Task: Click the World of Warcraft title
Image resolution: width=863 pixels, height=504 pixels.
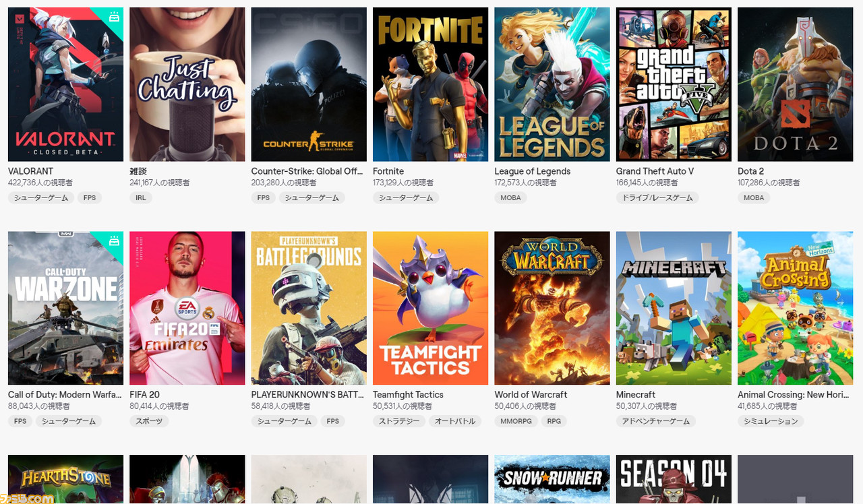Action: click(531, 395)
